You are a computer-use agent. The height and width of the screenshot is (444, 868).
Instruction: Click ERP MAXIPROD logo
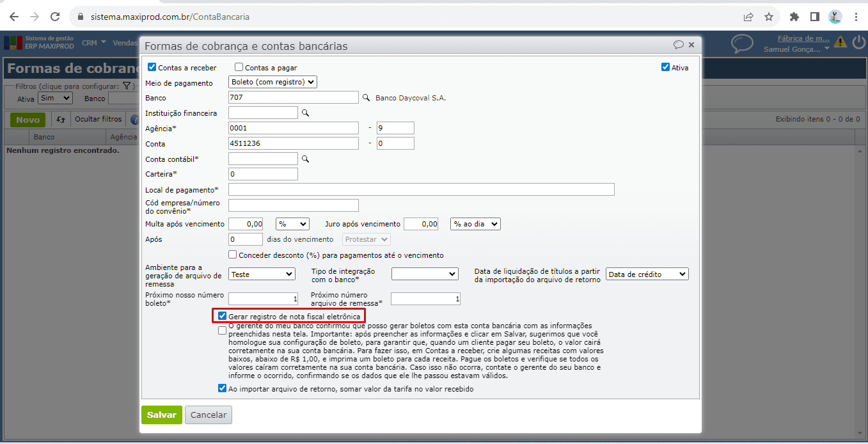[39, 42]
